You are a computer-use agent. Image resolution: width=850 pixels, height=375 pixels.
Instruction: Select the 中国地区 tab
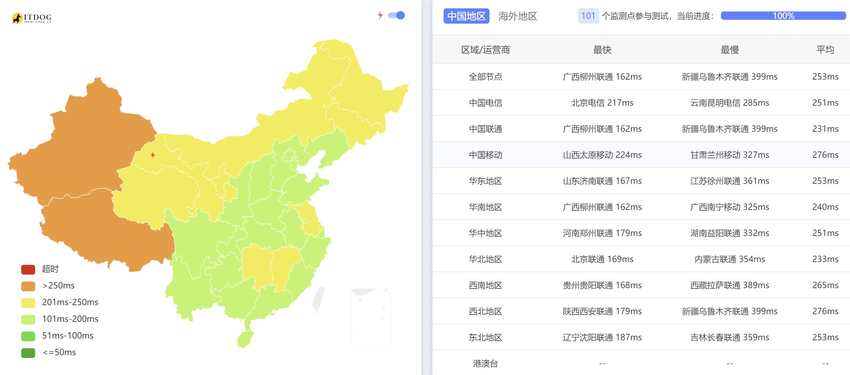point(467,16)
